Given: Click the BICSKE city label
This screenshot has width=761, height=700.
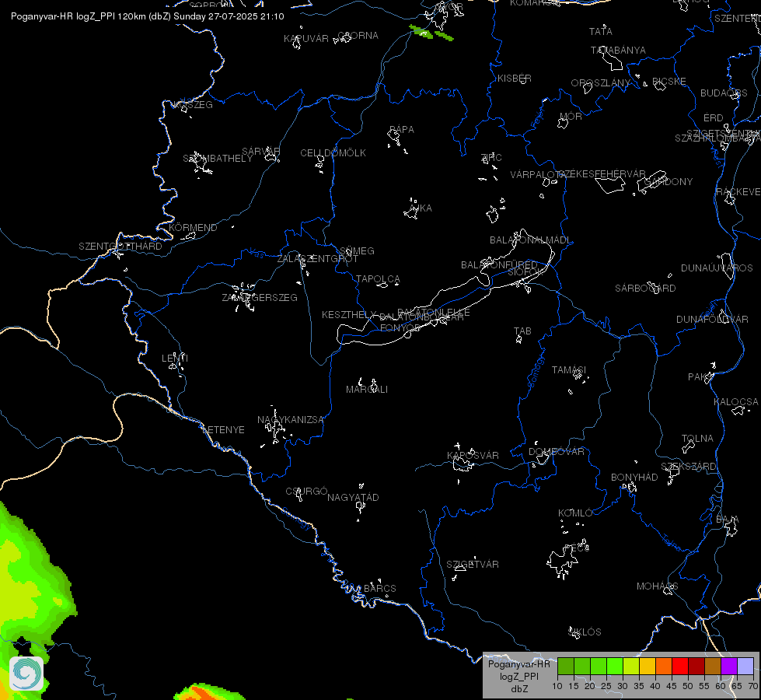Looking at the screenshot, I should (669, 81).
